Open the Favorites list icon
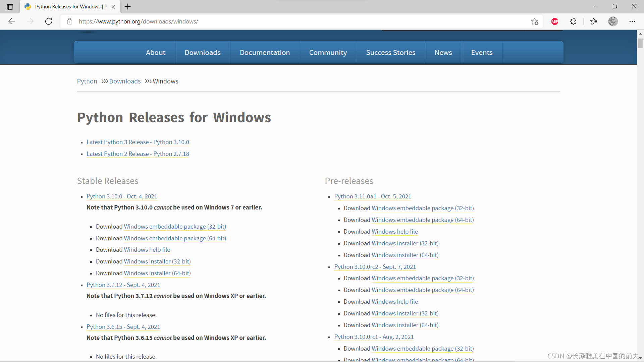The height and width of the screenshot is (362, 644). coord(594,21)
